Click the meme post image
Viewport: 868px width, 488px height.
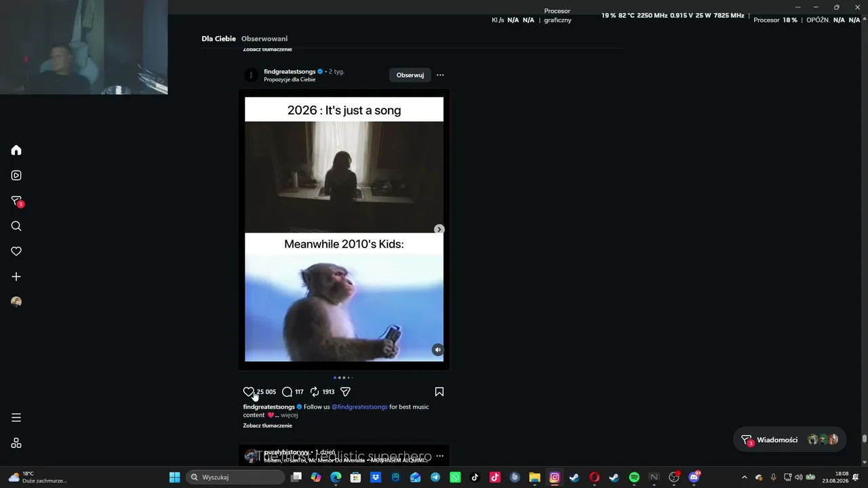point(344,229)
